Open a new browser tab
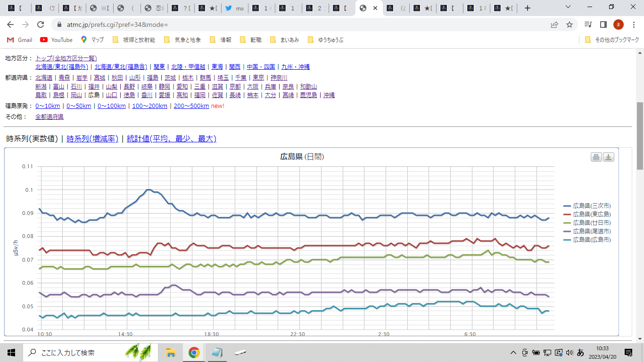644x362 pixels. [528, 8]
